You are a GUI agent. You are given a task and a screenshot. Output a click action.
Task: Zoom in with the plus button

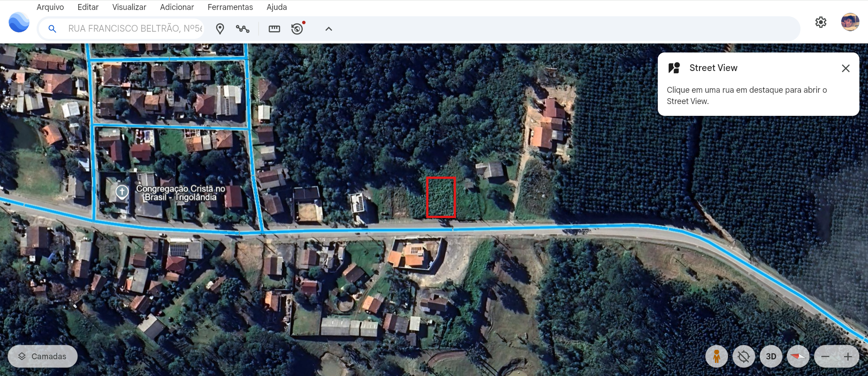tap(848, 357)
